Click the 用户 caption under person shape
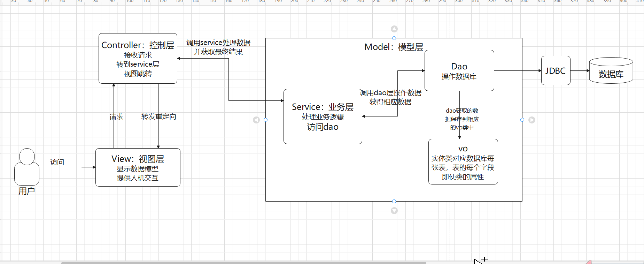644x264 pixels. click(26, 191)
